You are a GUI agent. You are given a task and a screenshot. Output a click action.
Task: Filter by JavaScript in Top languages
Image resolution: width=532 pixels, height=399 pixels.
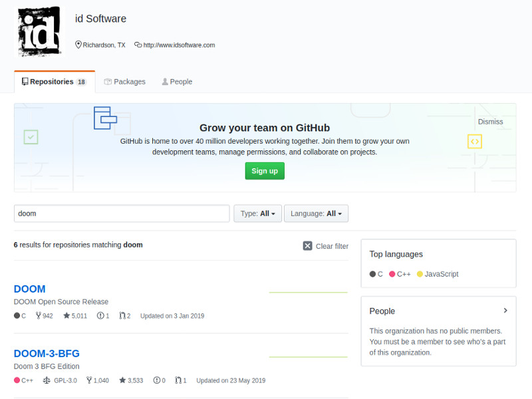point(438,274)
